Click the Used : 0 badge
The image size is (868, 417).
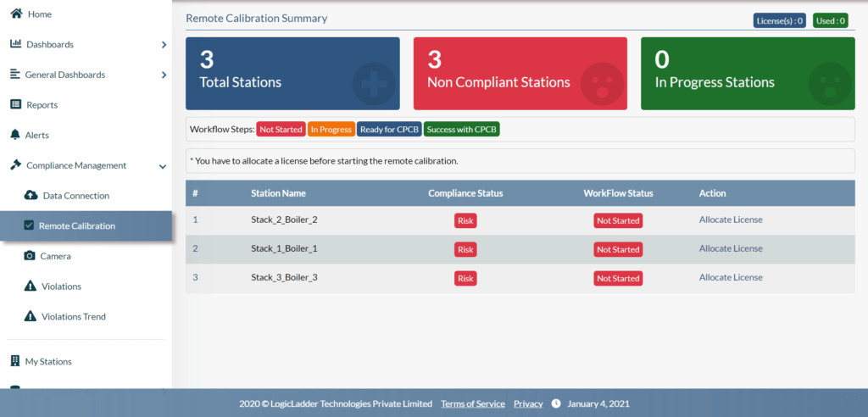[831, 21]
